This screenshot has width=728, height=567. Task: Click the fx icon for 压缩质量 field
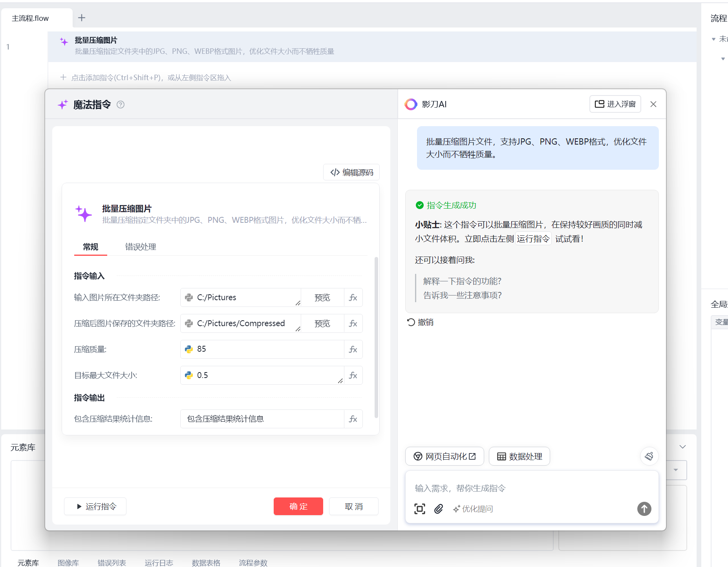tap(353, 349)
